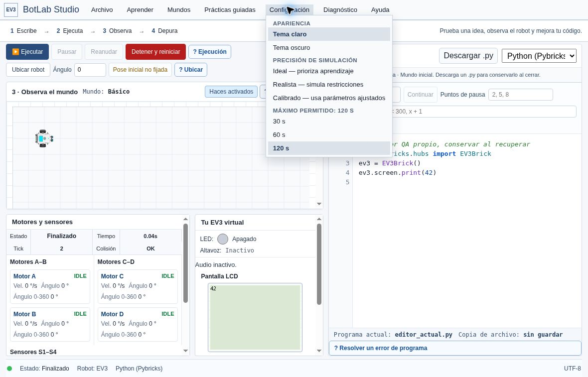The image size is (588, 377).
Task: Select Tema oscuro appearance
Action: (x=329, y=48)
